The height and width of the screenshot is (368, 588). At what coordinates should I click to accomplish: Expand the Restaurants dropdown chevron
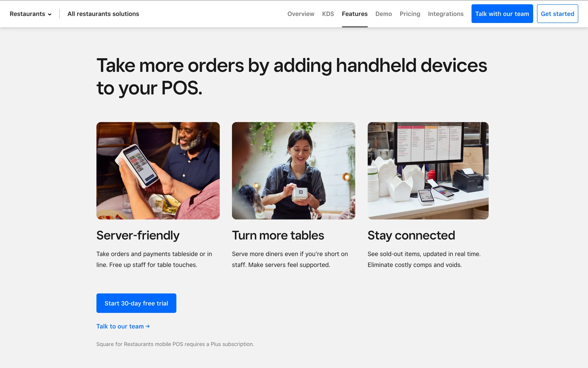coord(50,14)
